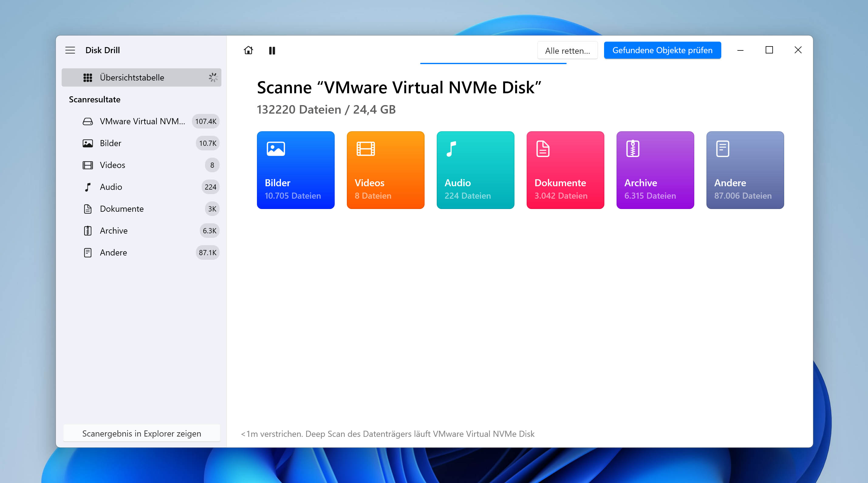
Task: Click the sidebar Audio note icon
Action: [87, 187]
